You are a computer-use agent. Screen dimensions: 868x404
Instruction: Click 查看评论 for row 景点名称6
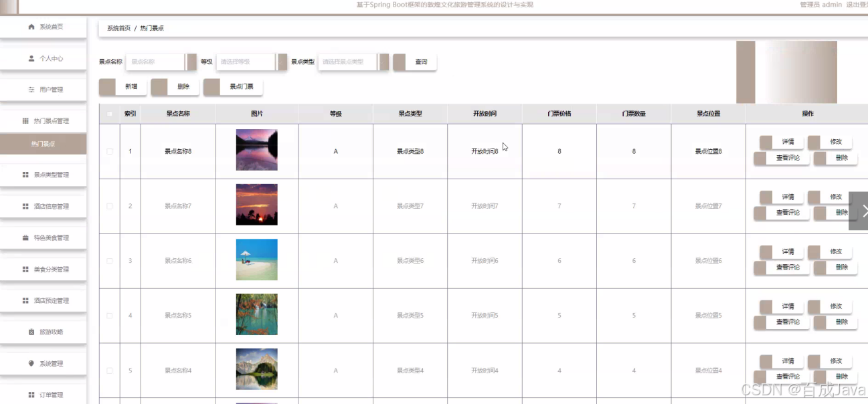(781, 268)
